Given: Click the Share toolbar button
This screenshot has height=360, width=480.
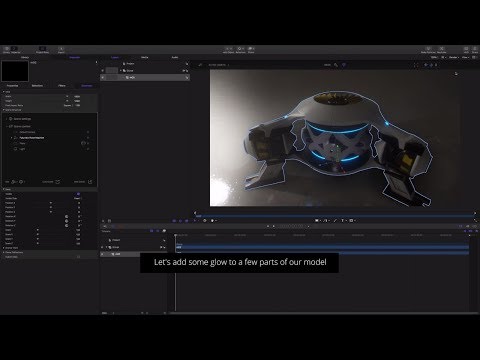Looking at the screenshot, I should pos(475,50).
